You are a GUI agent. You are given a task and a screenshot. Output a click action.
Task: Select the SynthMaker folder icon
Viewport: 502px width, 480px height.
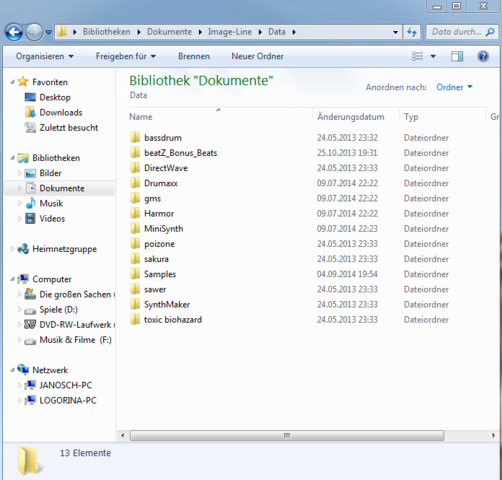[135, 304]
